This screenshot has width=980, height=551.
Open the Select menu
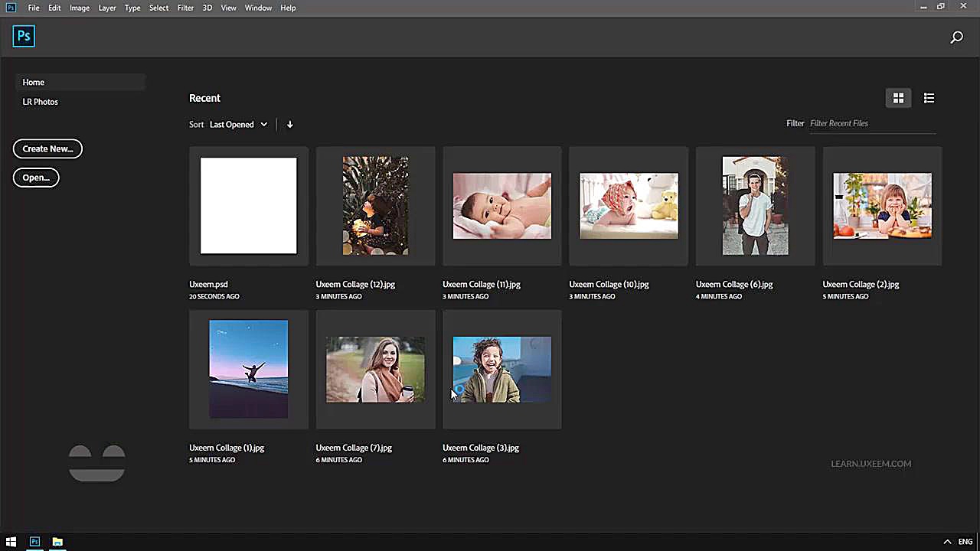tap(158, 8)
